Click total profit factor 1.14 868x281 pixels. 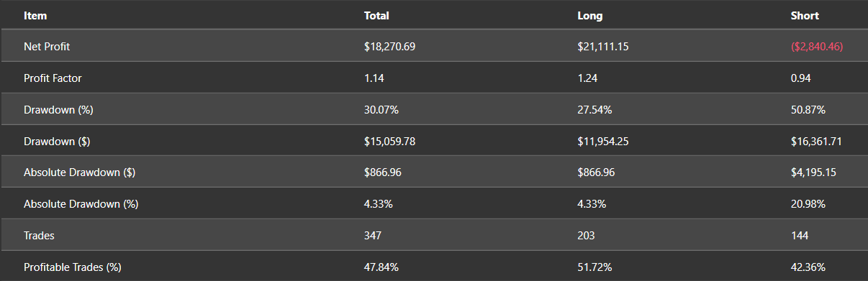[374, 78]
